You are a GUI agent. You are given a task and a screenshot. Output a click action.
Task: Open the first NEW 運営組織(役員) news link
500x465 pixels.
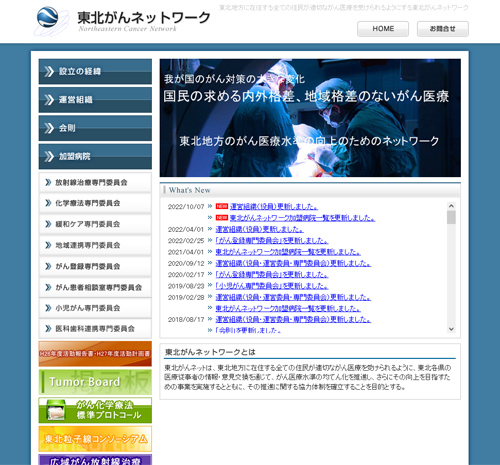click(x=274, y=207)
